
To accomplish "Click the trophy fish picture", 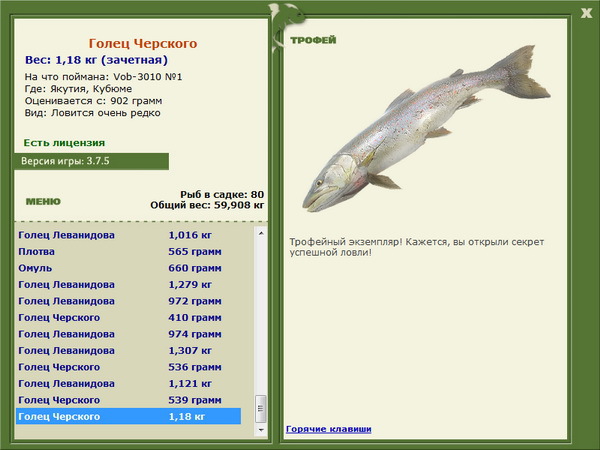I will [426, 129].
